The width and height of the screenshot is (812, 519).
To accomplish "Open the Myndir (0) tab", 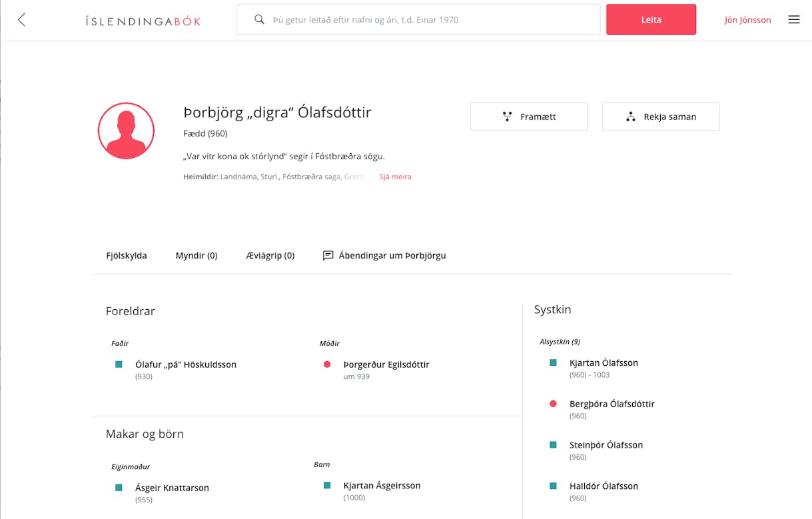I will (x=197, y=255).
